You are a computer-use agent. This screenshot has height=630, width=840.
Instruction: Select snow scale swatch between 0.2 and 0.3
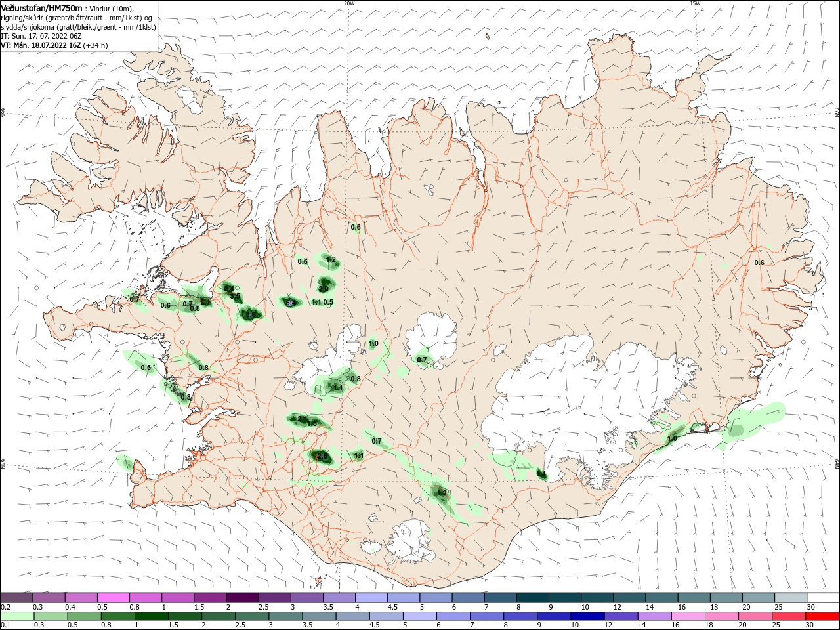17,597
